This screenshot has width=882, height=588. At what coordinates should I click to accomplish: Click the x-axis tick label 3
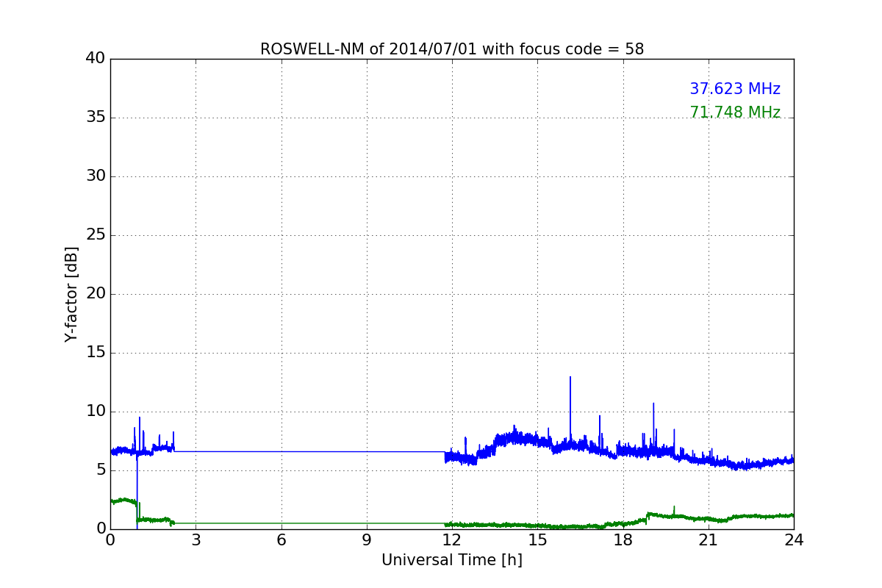coord(196,540)
